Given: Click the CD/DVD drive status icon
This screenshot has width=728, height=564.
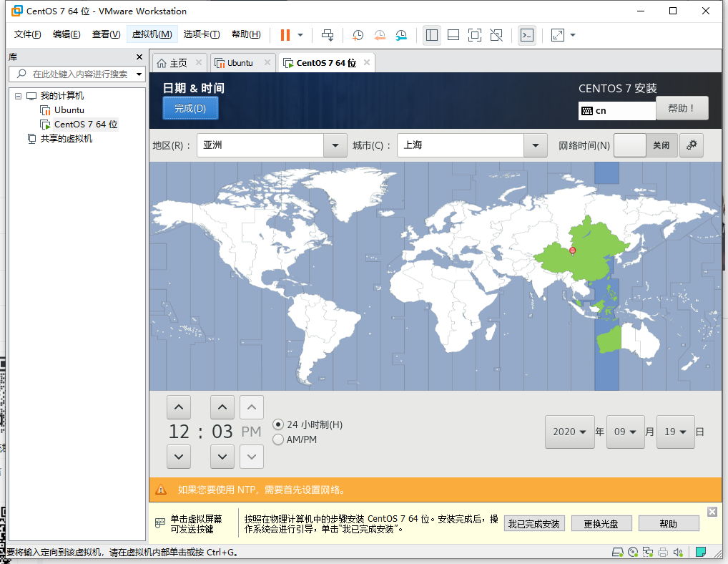Looking at the screenshot, I should 633,552.
